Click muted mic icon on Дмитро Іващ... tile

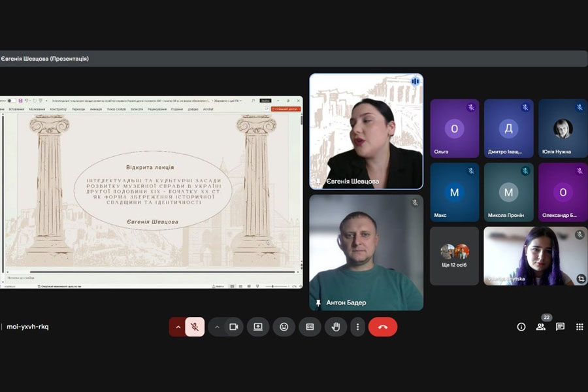pyautogui.click(x=525, y=108)
